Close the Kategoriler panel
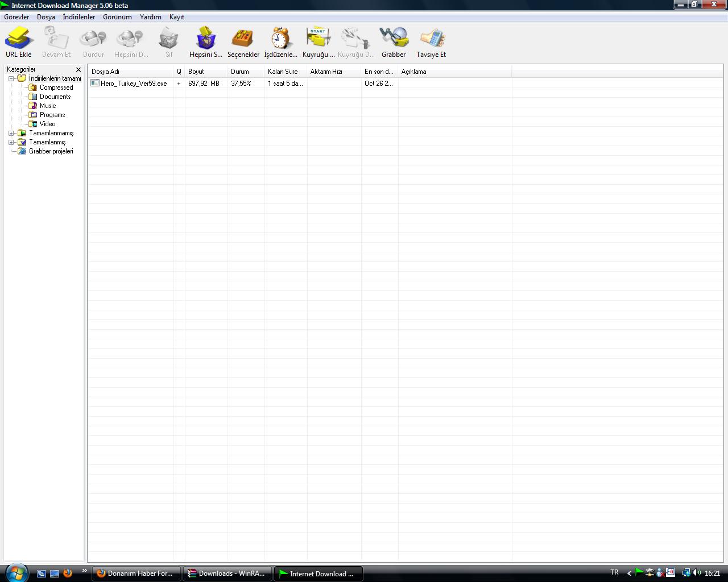This screenshot has width=728, height=582. coord(78,69)
